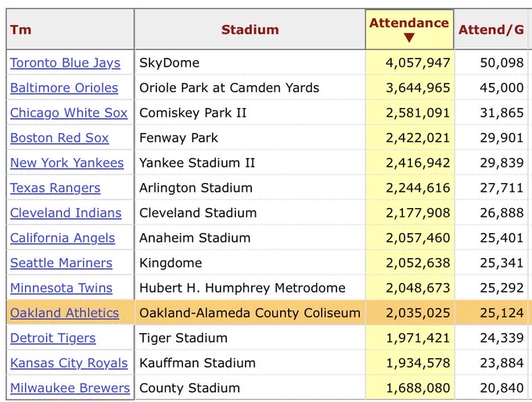Open the Seattle Mariners link
532x402 pixels.
pyautogui.click(x=61, y=264)
